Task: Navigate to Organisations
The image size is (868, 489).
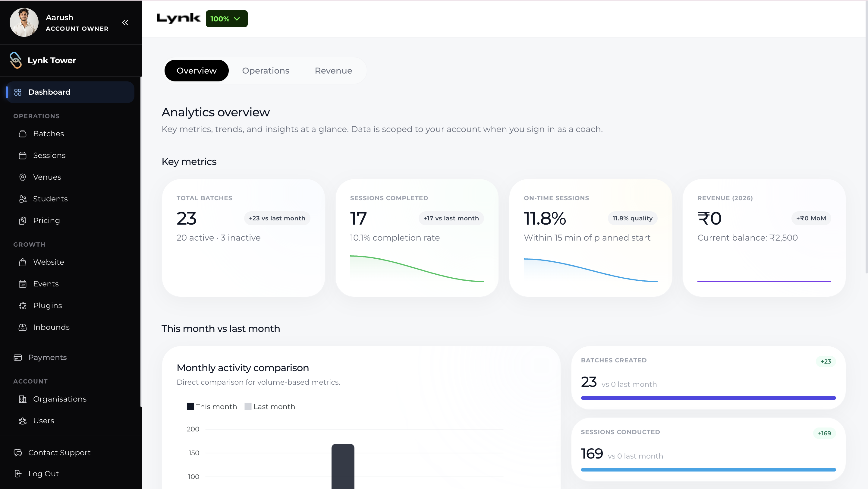Action: click(60, 399)
